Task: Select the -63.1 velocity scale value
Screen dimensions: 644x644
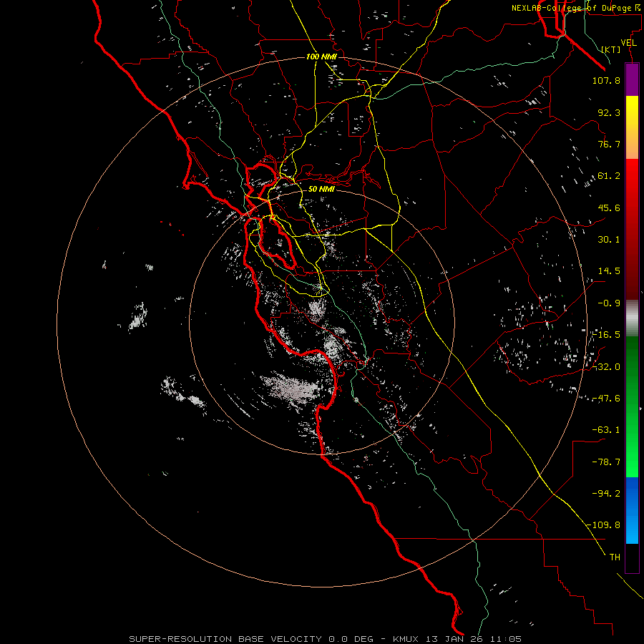Action: (x=606, y=430)
